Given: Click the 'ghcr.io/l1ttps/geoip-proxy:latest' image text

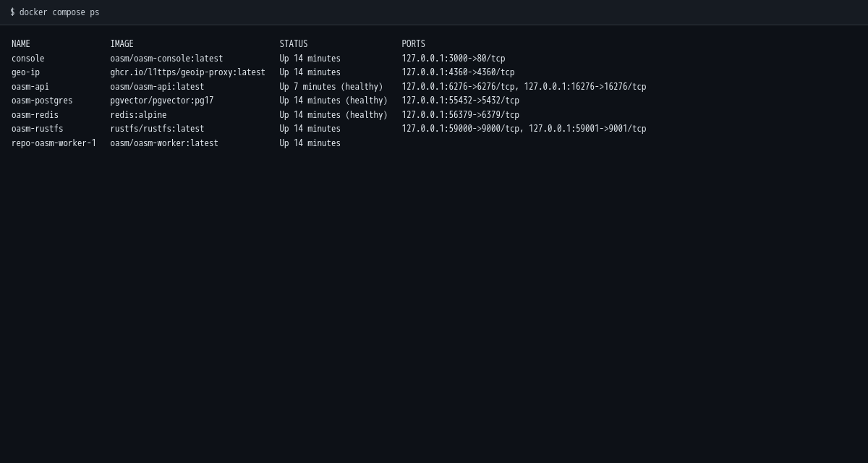Looking at the screenshot, I should coord(188,72).
